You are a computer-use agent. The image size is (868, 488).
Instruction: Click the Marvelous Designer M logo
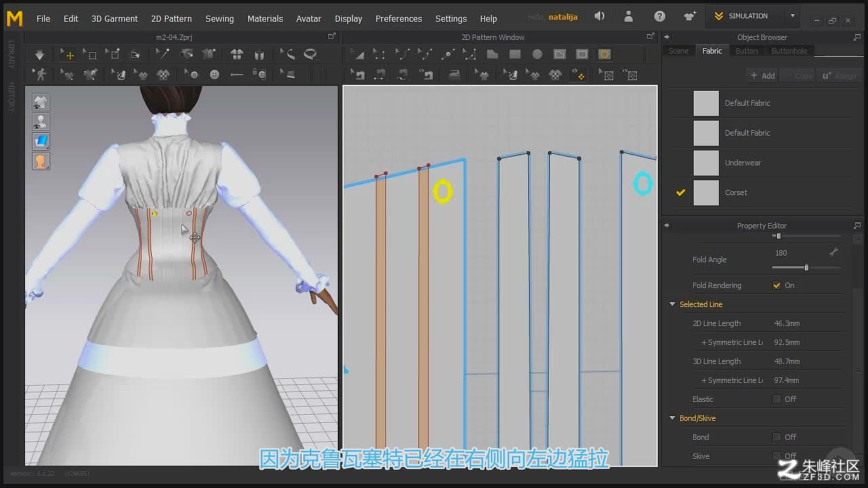point(14,18)
